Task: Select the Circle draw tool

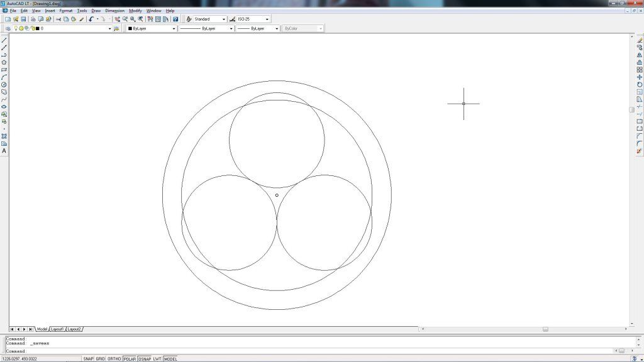Action: (x=4, y=85)
